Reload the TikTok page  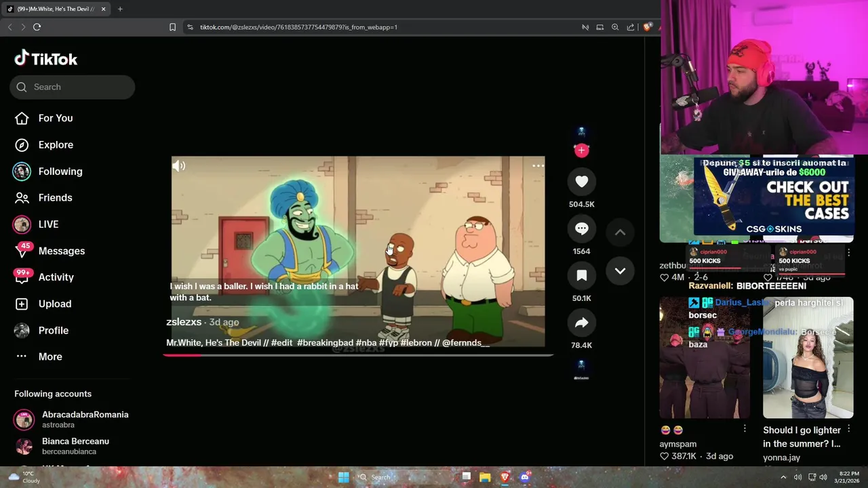coord(37,27)
